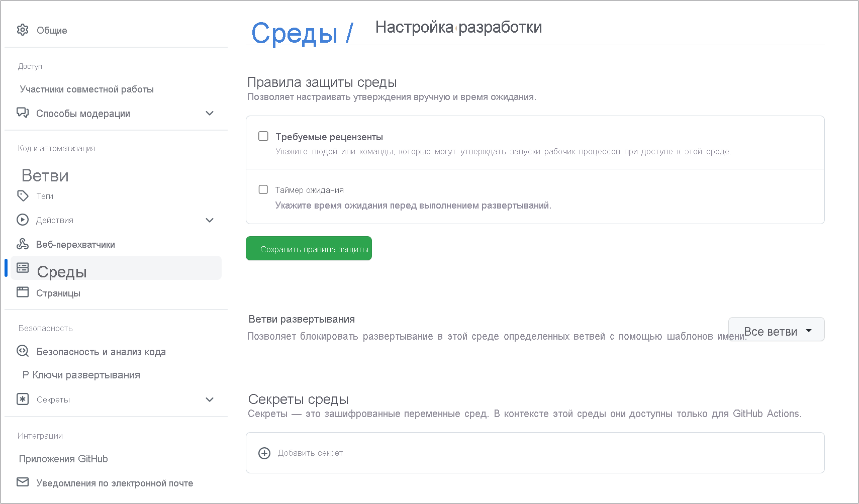Click the asterisk icon next to Секреты

tap(23, 399)
